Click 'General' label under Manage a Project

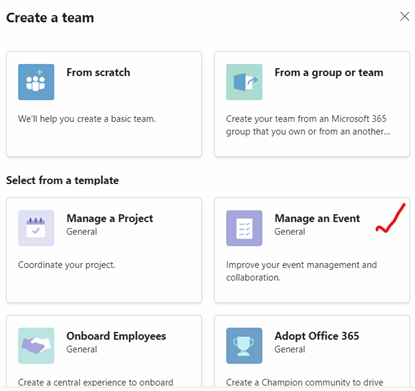coord(82,232)
